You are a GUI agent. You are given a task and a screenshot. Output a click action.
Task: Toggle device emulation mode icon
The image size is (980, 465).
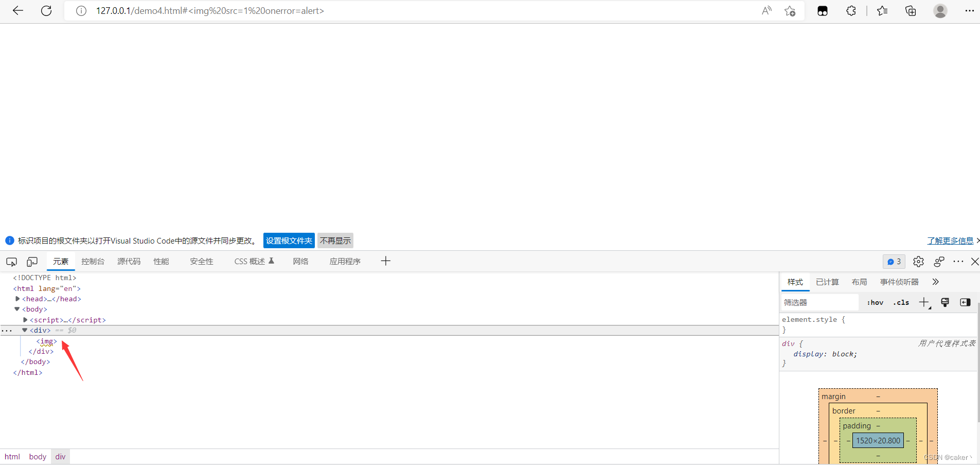click(32, 262)
